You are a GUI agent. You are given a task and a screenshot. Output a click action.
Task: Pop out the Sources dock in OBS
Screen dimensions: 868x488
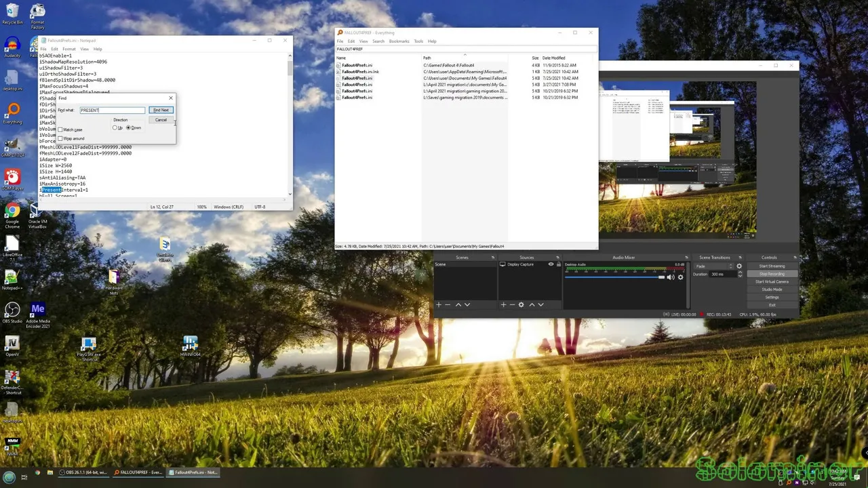(x=557, y=258)
